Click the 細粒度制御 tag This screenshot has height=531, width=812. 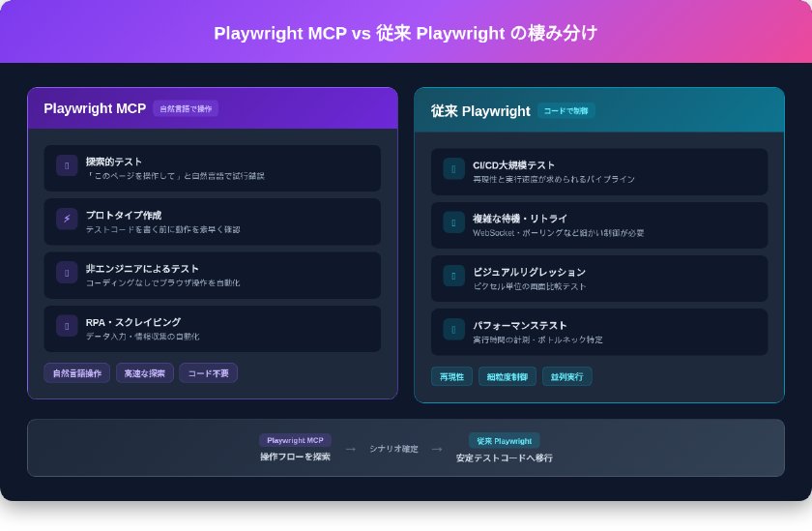507,376
